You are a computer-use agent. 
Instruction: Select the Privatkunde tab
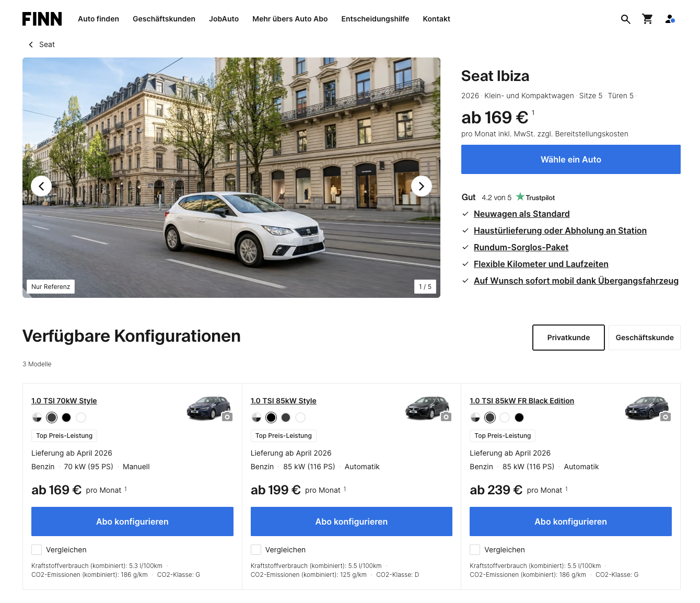pyautogui.click(x=568, y=338)
